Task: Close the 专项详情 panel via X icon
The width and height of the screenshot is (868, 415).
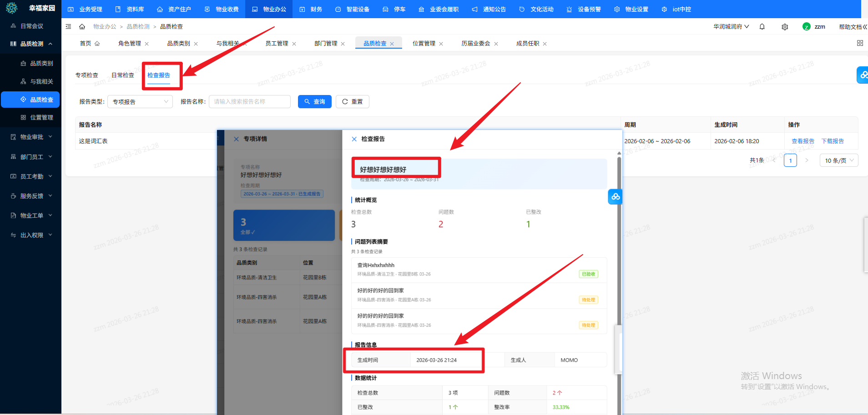Action: [236, 139]
